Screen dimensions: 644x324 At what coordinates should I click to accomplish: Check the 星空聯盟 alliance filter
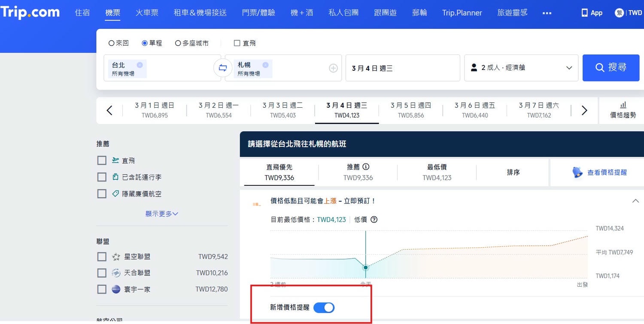point(102,257)
